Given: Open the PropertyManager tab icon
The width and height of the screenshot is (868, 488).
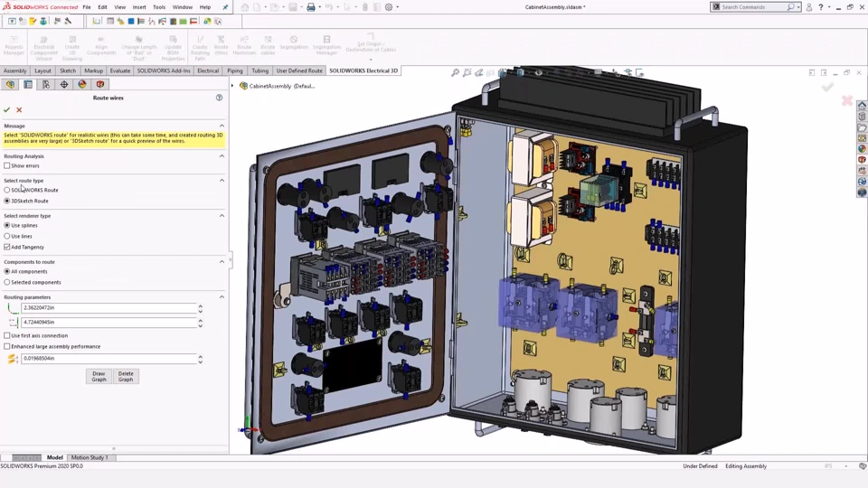Looking at the screenshot, I should (28, 84).
